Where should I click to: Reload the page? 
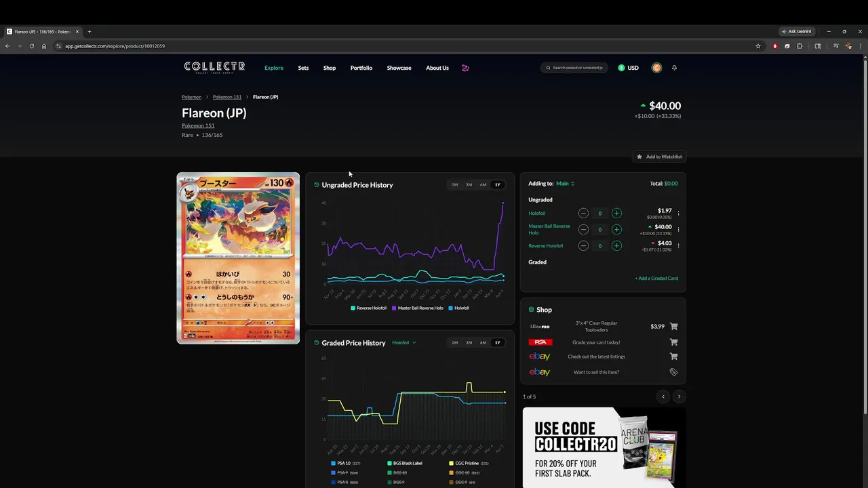tap(31, 46)
